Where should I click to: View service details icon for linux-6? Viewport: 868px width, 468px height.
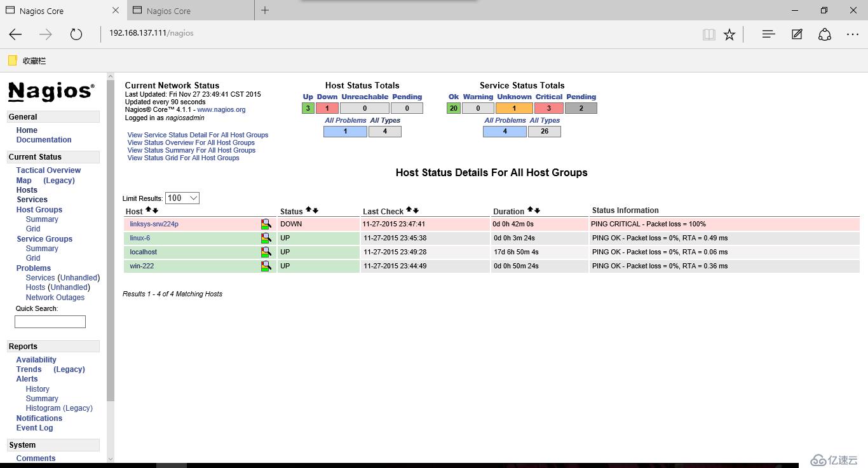(x=266, y=238)
